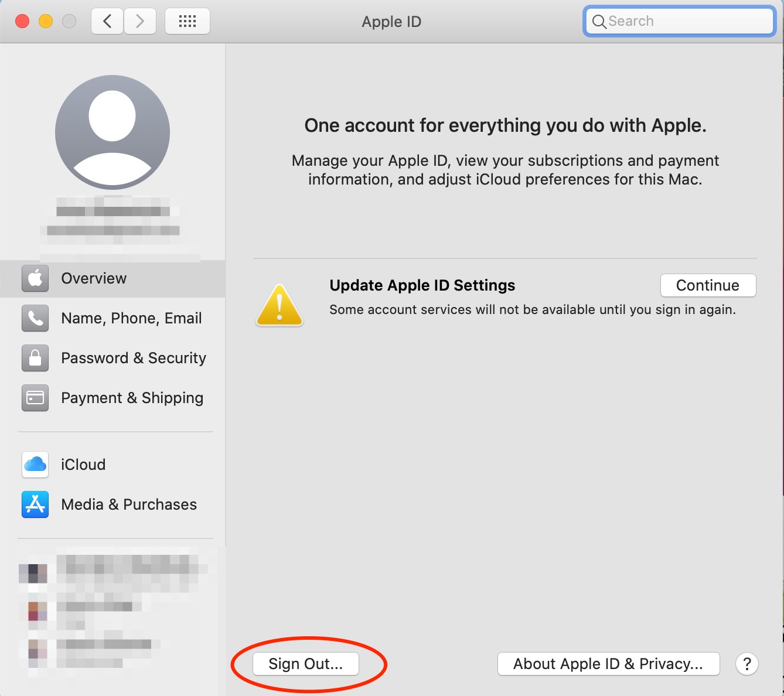
Task: Click the Update Apple ID Settings heading
Action: pos(422,285)
